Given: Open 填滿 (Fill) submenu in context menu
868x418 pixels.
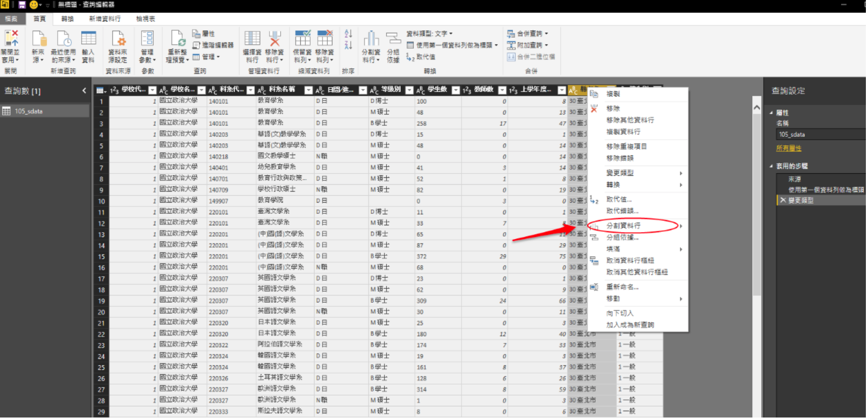Looking at the screenshot, I should click(x=638, y=249).
